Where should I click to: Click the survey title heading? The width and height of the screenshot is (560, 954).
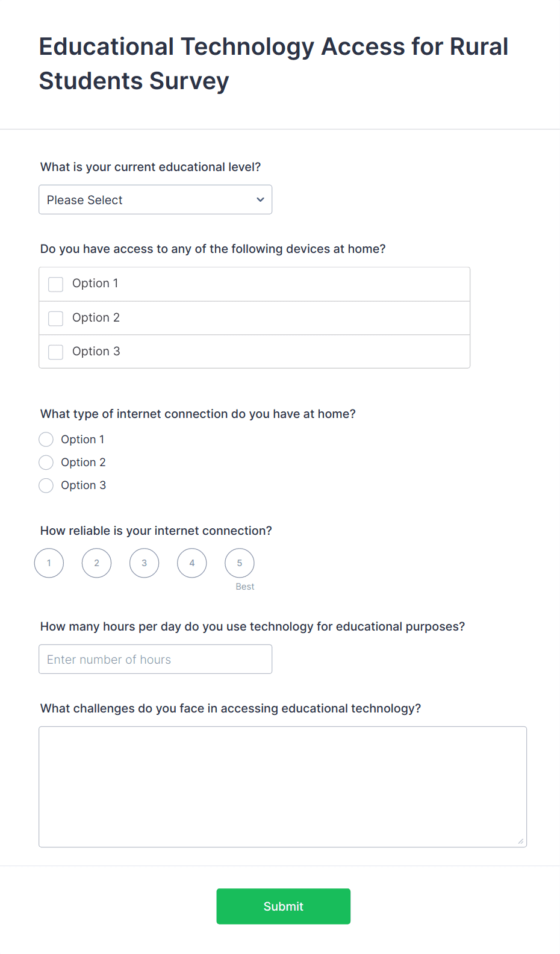tap(273, 63)
